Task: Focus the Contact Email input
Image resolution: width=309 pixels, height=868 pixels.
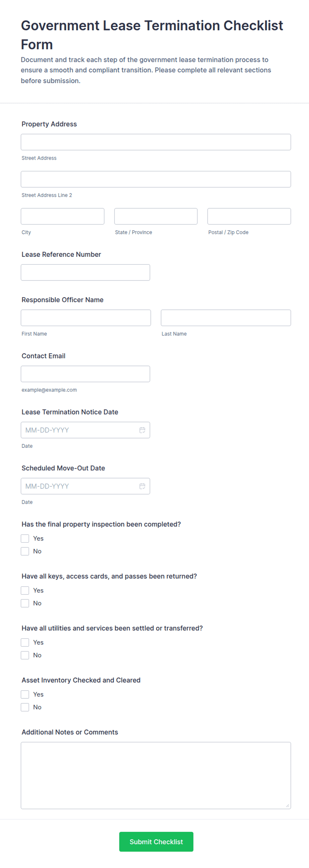Action: [x=85, y=374]
